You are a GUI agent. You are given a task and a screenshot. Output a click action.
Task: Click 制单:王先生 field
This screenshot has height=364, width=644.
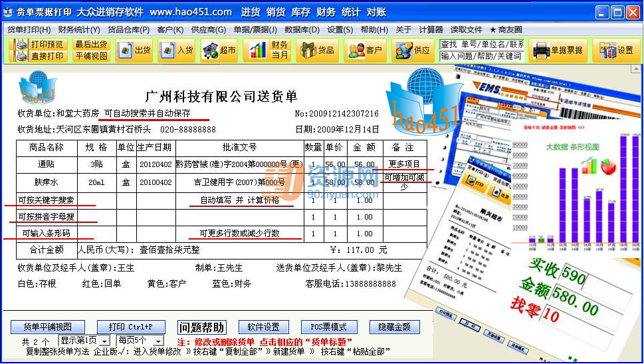(x=219, y=268)
